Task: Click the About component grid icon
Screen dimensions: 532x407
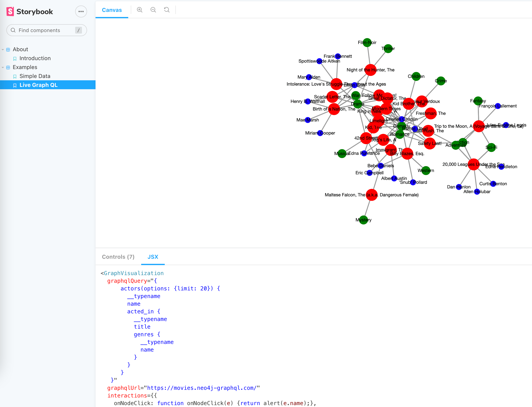Action: [8, 49]
